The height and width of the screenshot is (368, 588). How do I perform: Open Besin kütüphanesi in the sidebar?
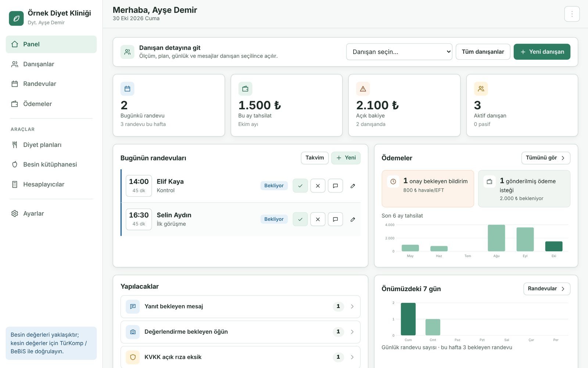click(51, 164)
